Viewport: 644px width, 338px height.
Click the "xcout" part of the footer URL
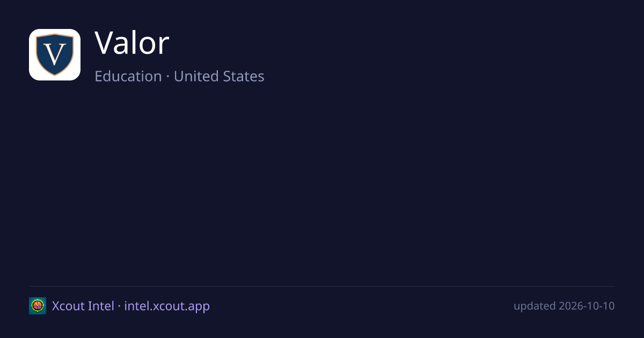point(165,307)
